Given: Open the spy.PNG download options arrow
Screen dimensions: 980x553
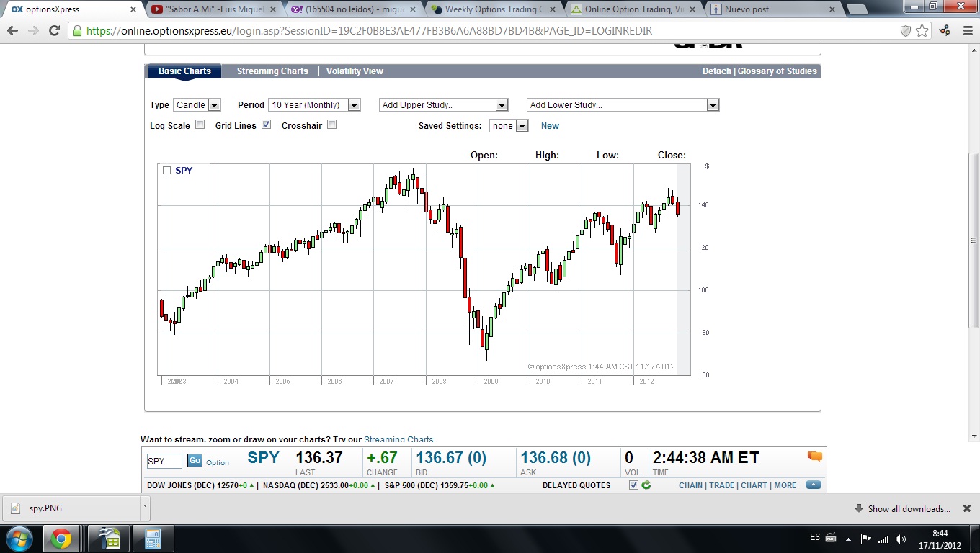Looking at the screenshot, I should 145,507.
